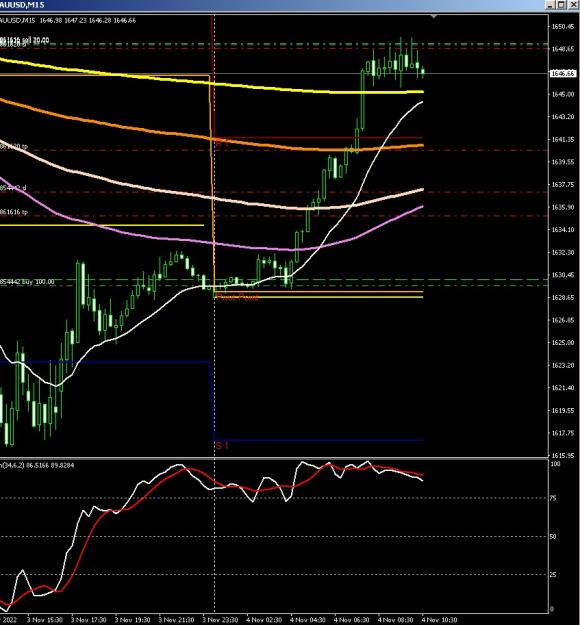The width and height of the screenshot is (580, 625).
Task: Click price scale value 1645.00
Action: (563, 94)
